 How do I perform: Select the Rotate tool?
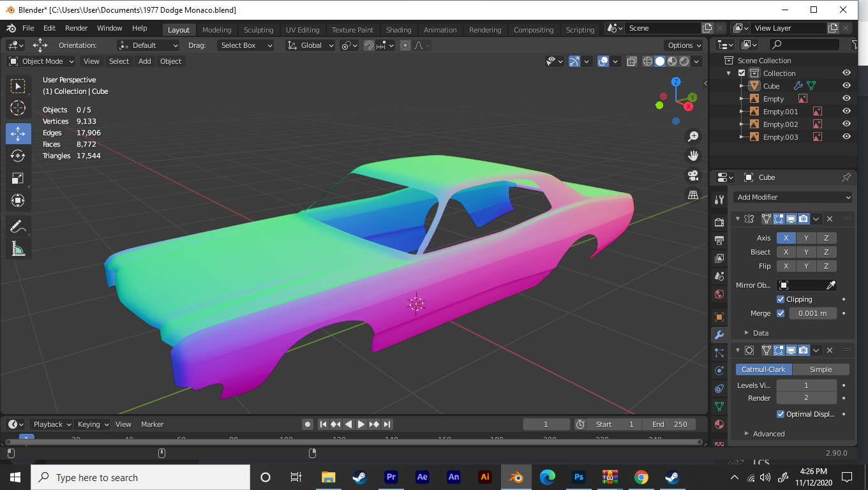pos(18,156)
